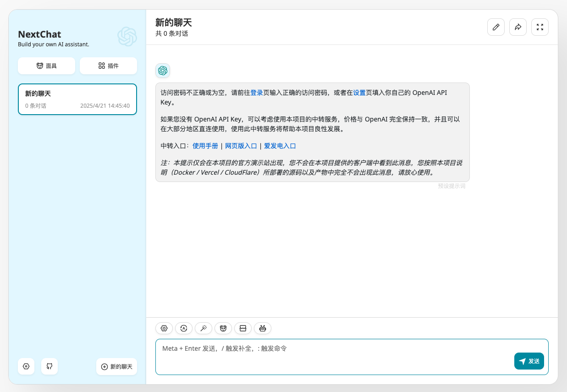Open the GitHub repository icon

pos(50,366)
